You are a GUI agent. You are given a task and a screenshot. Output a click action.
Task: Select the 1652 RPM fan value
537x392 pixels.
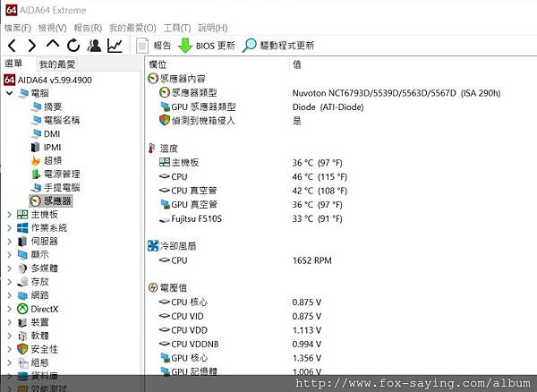coord(312,260)
